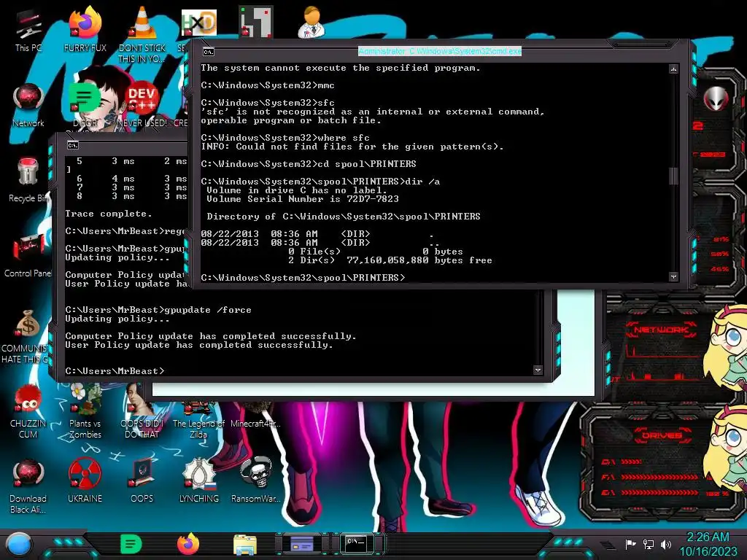This screenshot has width=747, height=560.
Task: Click the Alienware head gadget icon
Action: [716, 98]
